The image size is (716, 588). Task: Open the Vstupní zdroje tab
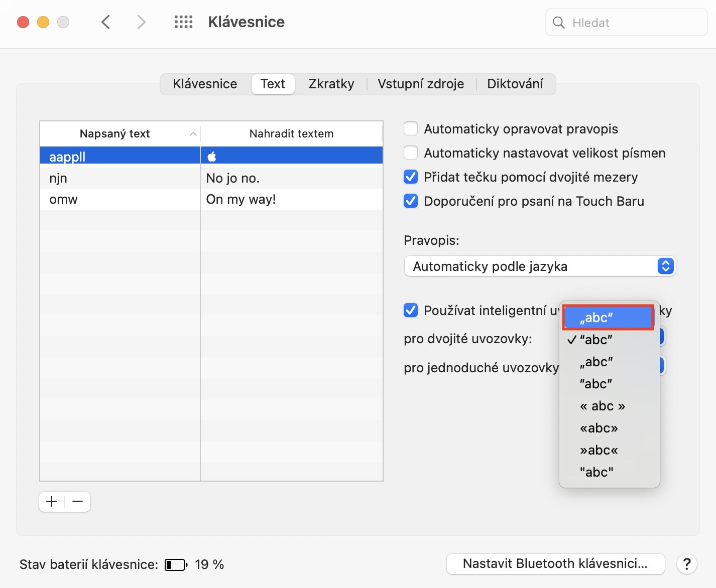(x=420, y=84)
